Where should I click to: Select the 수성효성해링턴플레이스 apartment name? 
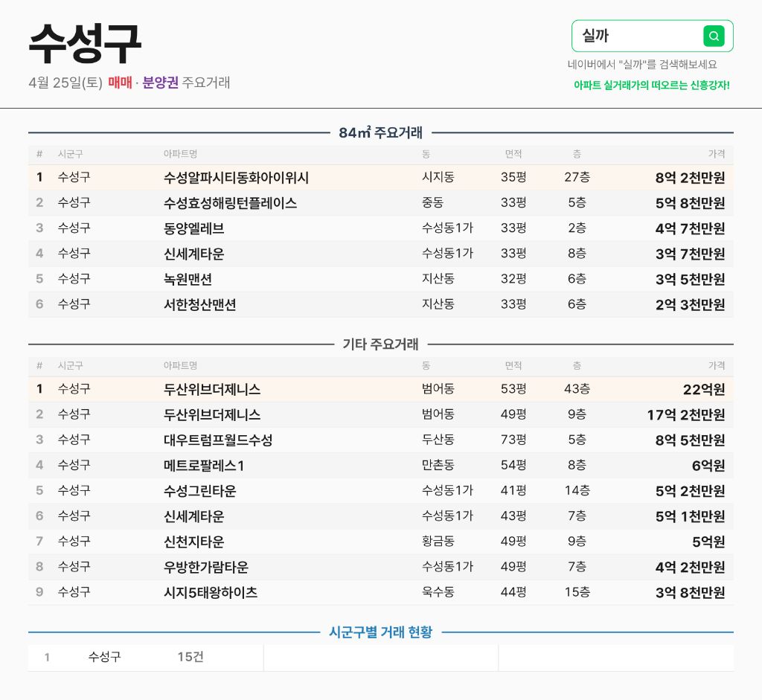231,203
